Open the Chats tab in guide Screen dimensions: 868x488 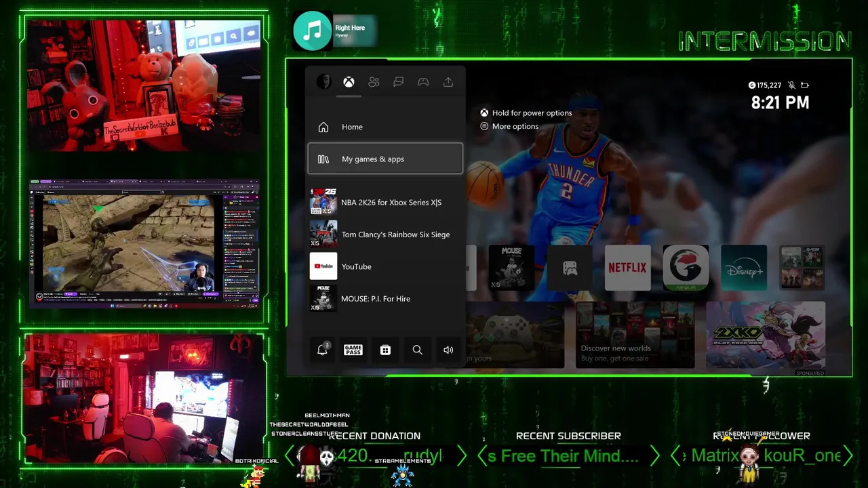tap(399, 82)
